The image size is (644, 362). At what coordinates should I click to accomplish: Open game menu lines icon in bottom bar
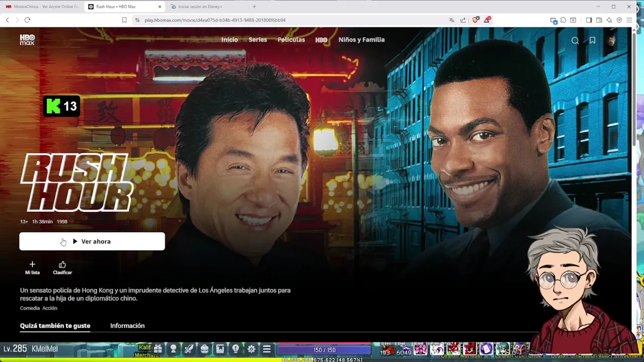[x=267, y=349]
